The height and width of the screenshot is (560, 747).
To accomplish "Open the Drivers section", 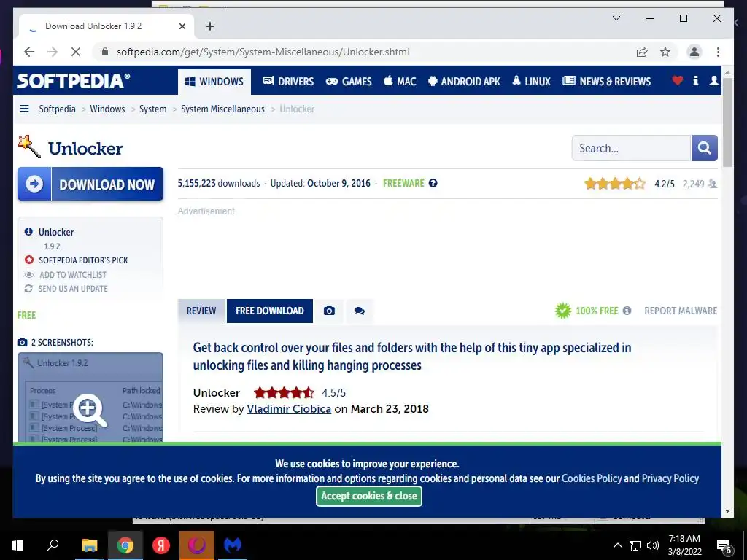I will (288, 82).
